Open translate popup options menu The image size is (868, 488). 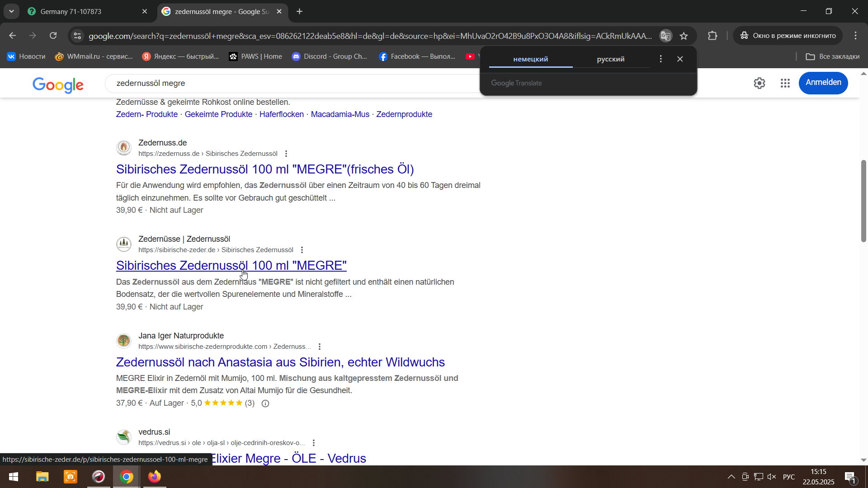click(x=661, y=59)
